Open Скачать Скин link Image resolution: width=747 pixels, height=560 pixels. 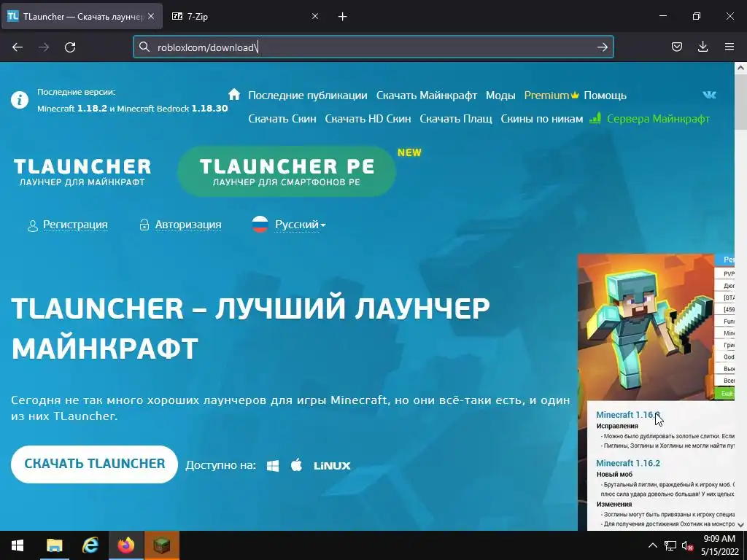point(282,119)
